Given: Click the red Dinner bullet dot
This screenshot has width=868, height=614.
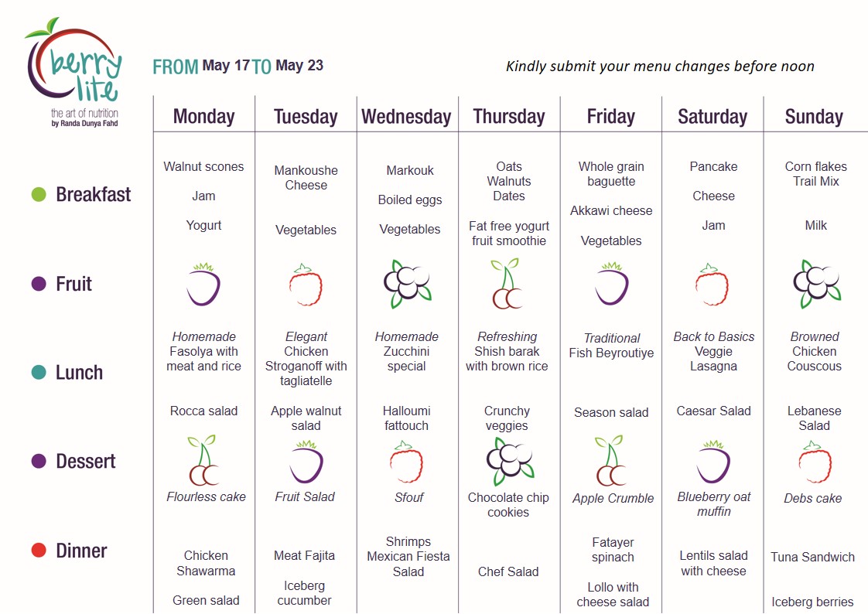Looking at the screenshot, I should (39, 551).
